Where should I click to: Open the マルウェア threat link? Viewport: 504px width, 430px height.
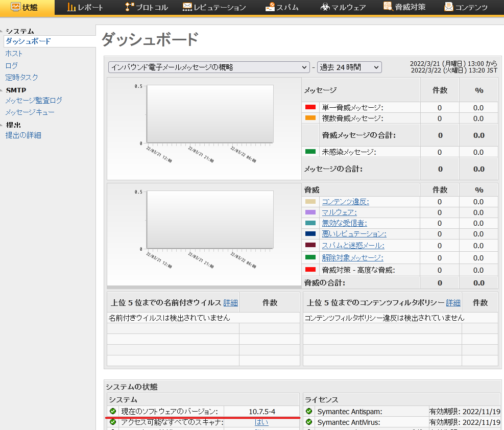pos(339,212)
